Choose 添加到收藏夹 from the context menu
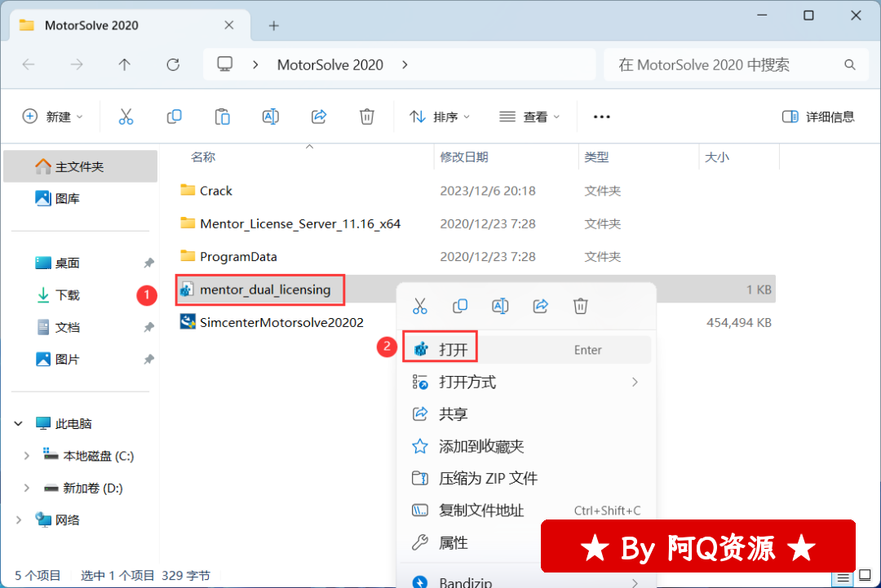 [x=527, y=446]
